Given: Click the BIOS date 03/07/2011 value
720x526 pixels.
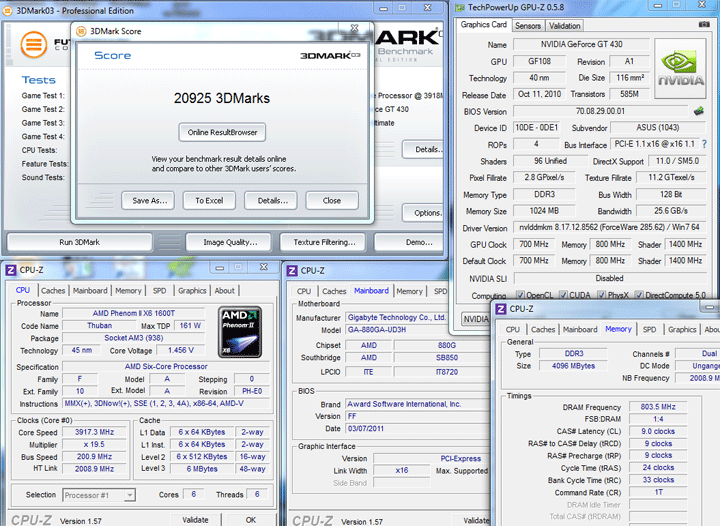Looking at the screenshot, I should tap(416, 428).
